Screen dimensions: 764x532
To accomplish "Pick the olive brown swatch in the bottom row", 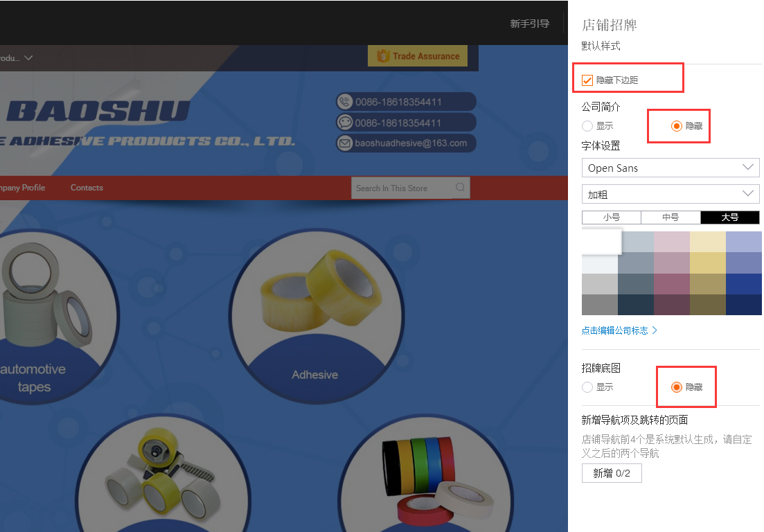I will click(708, 305).
